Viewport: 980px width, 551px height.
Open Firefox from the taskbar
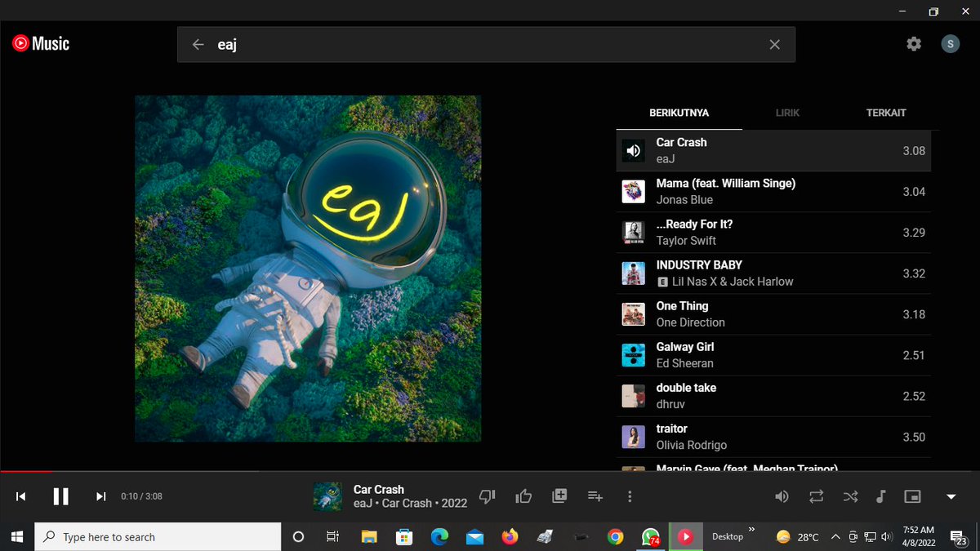coord(510,536)
